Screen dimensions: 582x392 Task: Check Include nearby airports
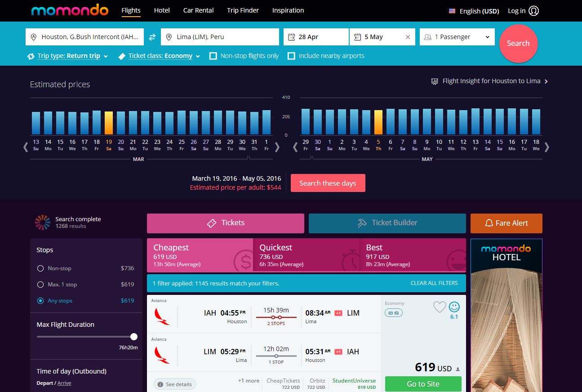pyautogui.click(x=290, y=55)
